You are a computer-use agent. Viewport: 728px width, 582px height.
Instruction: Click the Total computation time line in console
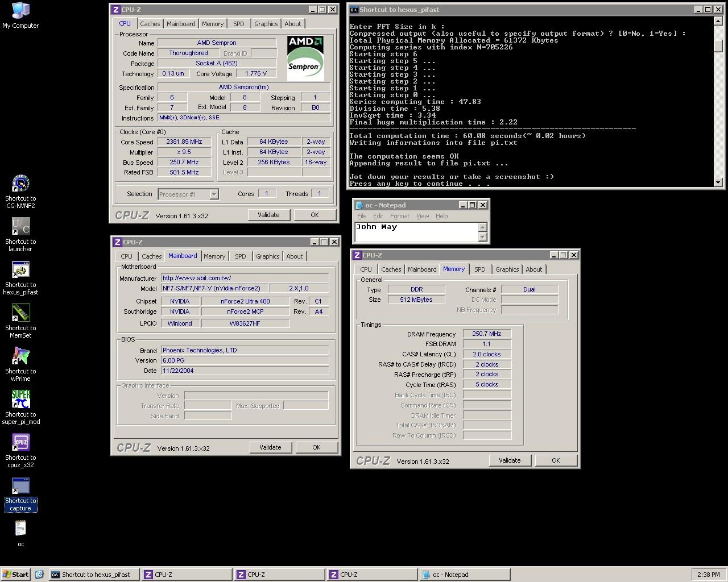point(468,136)
